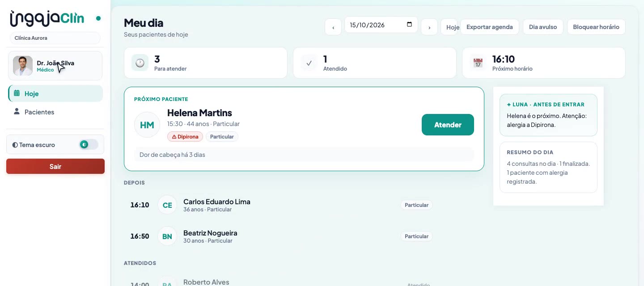Screen dimensions: 644x286
Task: Click the ingajaClin logo
Action: [47, 18]
